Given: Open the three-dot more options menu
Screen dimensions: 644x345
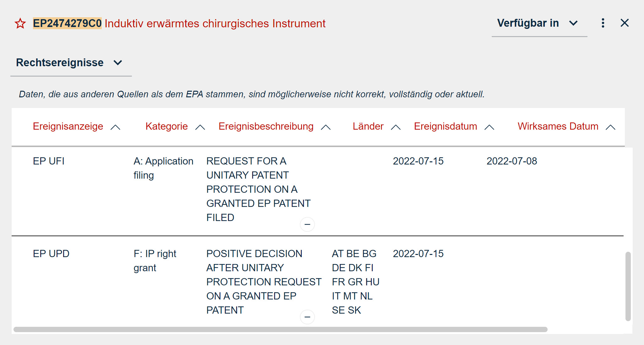Looking at the screenshot, I should (x=603, y=23).
